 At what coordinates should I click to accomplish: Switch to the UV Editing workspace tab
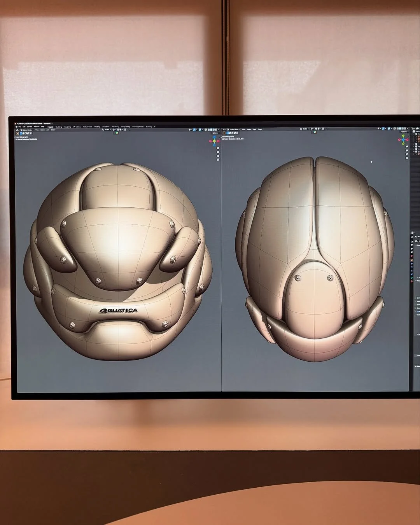pos(77,127)
